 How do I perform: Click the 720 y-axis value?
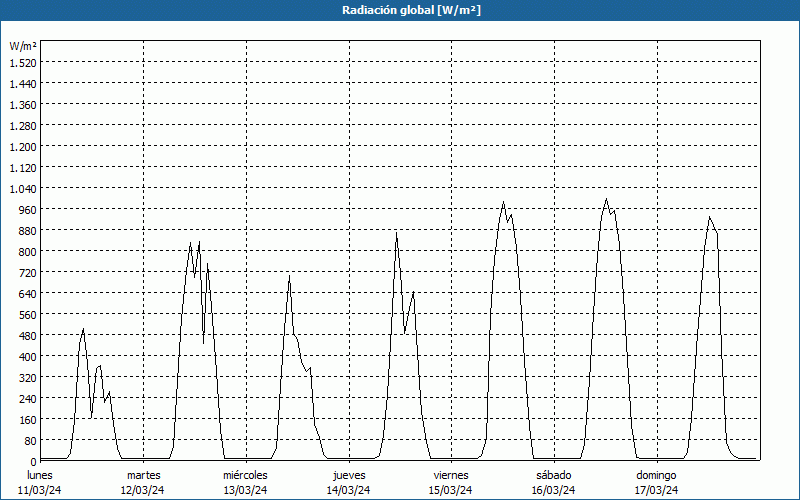[29, 272]
